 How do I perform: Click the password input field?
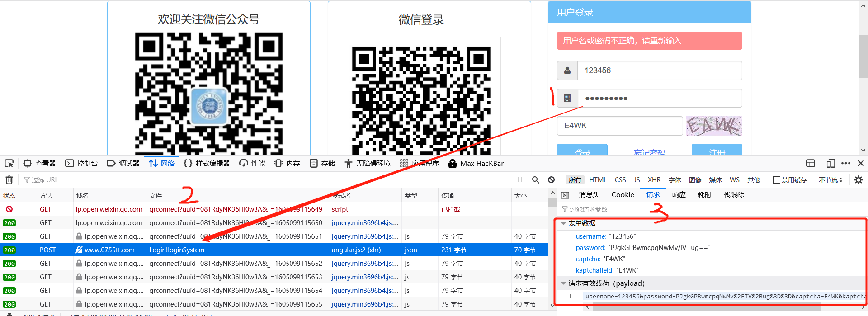(x=659, y=98)
